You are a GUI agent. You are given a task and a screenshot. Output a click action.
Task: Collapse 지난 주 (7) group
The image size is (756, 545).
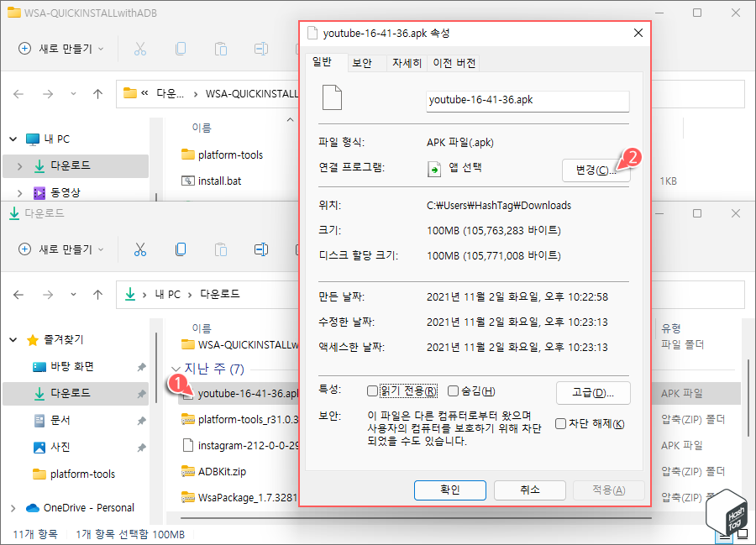click(176, 369)
